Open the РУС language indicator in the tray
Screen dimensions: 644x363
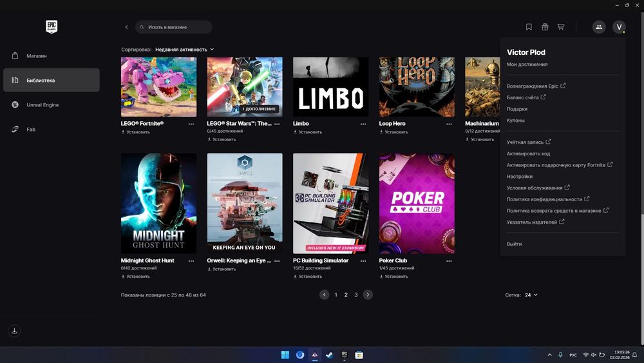[x=573, y=355]
